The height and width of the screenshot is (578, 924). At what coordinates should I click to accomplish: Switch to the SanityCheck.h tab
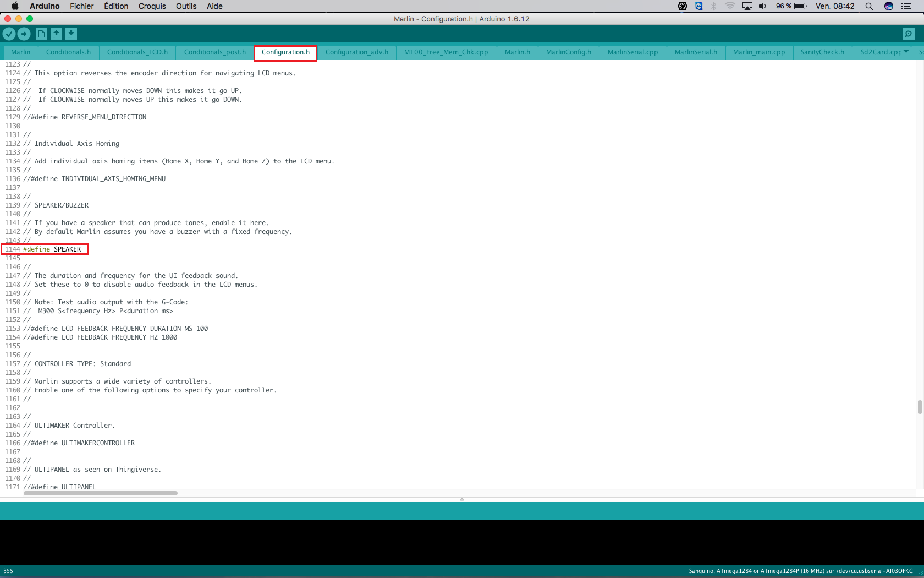[x=822, y=52]
